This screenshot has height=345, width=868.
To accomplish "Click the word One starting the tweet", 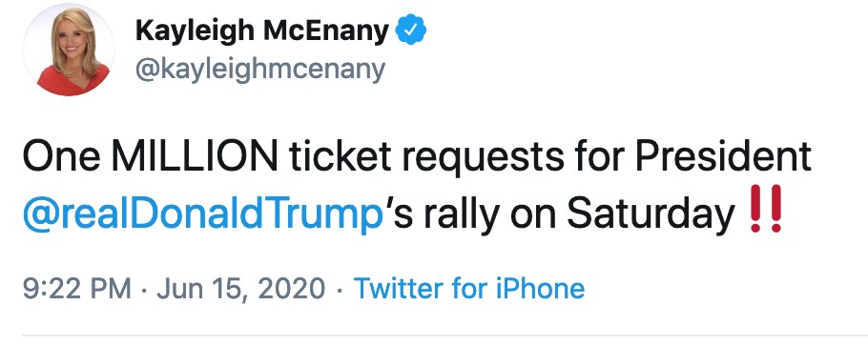I will tap(61, 157).
